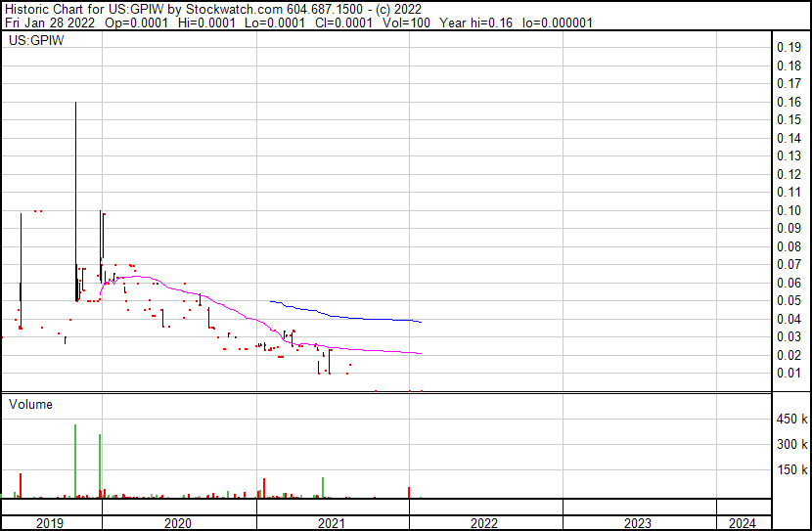Click the US:GPIW ticker label in the chart

(x=34, y=42)
